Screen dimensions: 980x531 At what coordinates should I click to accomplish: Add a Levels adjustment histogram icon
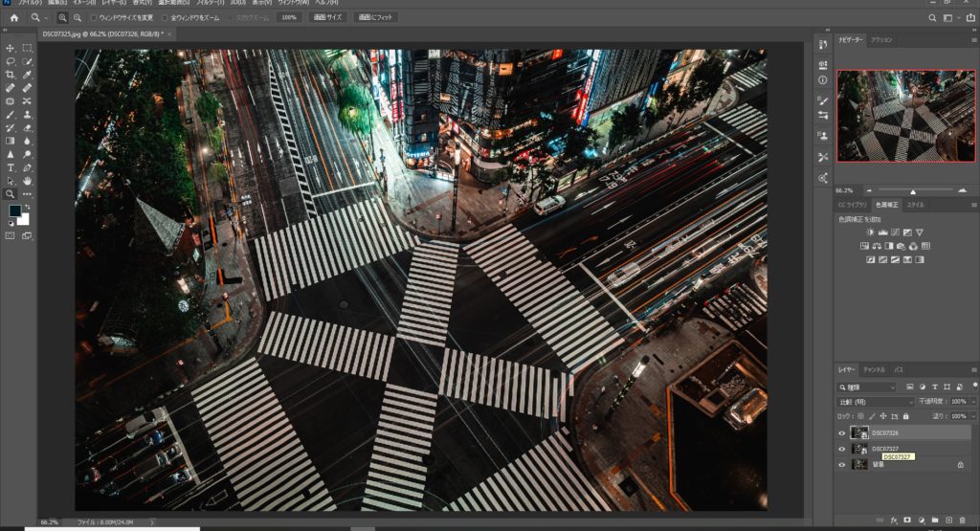coord(883,232)
